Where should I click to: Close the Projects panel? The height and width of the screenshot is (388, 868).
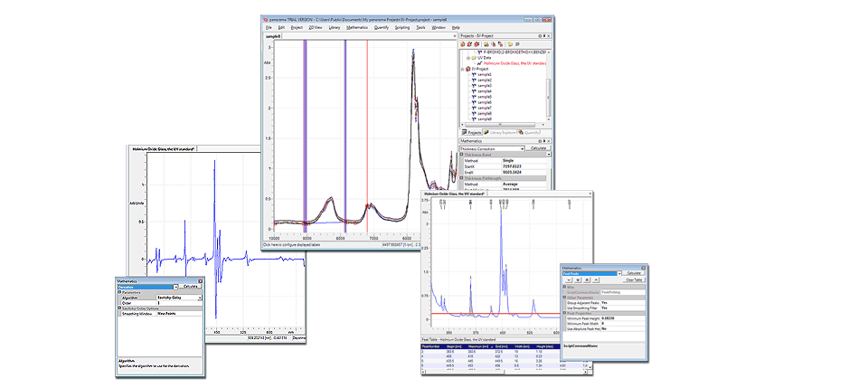pos(549,35)
